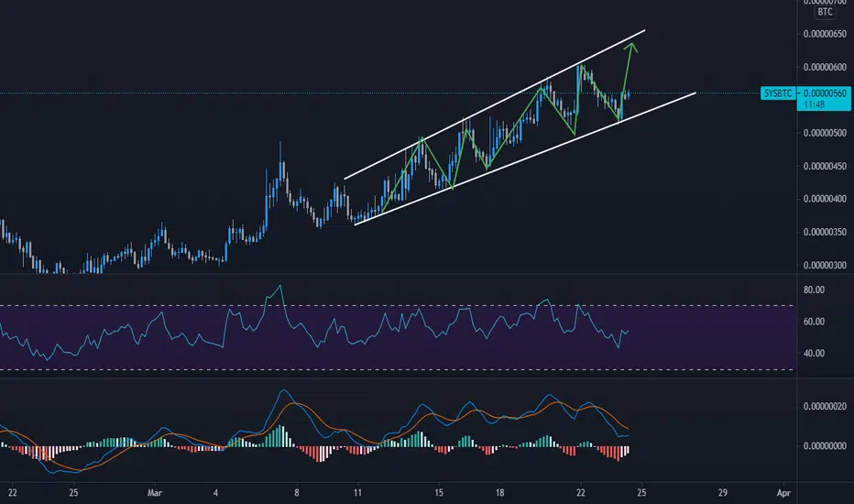The image size is (854, 504).
Task: Select the 0.00000600 price axis label
Action: tap(825, 67)
